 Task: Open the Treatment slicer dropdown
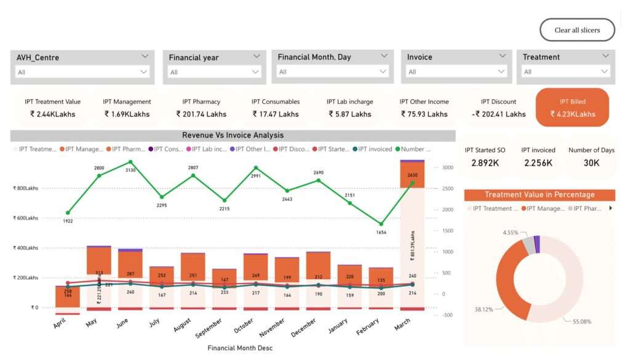pos(604,72)
